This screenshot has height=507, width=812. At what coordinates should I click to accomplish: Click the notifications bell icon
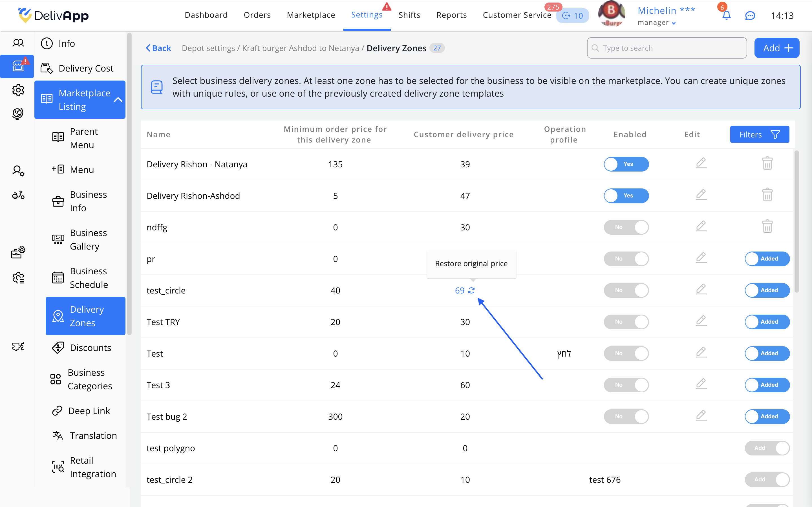(726, 15)
